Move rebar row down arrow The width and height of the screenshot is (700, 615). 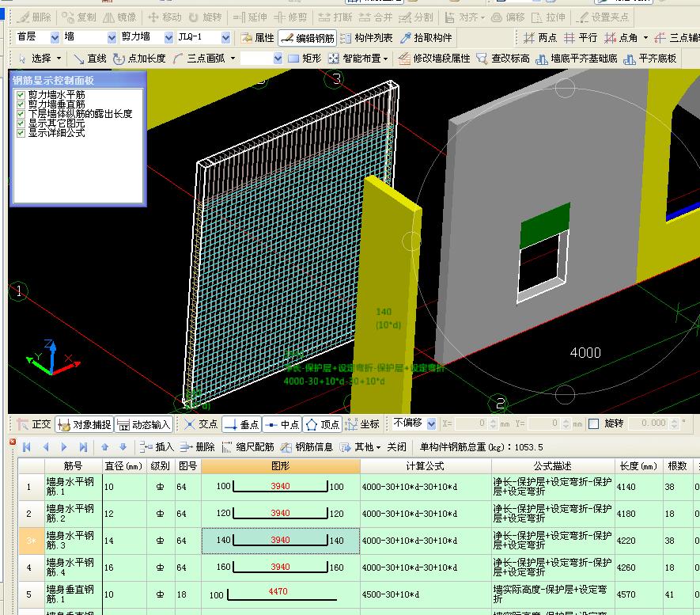(123, 447)
